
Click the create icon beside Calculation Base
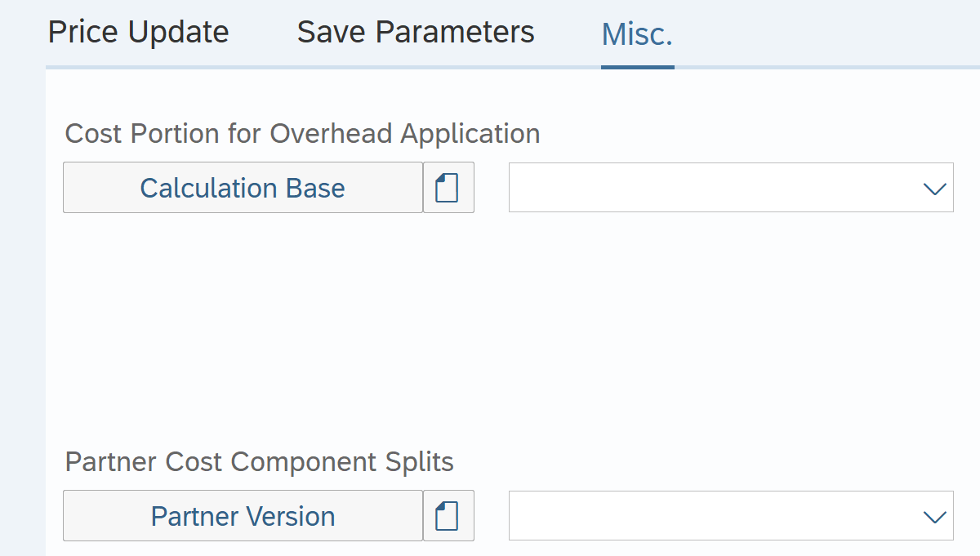[x=448, y=188]
